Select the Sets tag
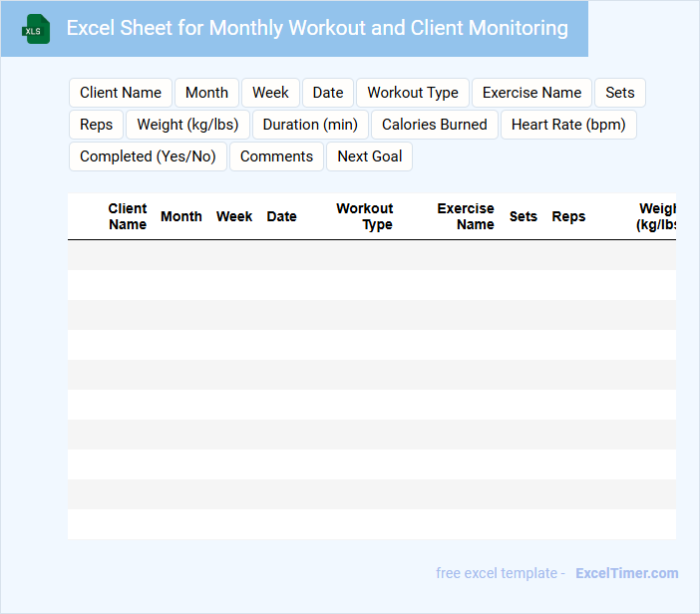 pyautogui.click(x=620, y=93)
